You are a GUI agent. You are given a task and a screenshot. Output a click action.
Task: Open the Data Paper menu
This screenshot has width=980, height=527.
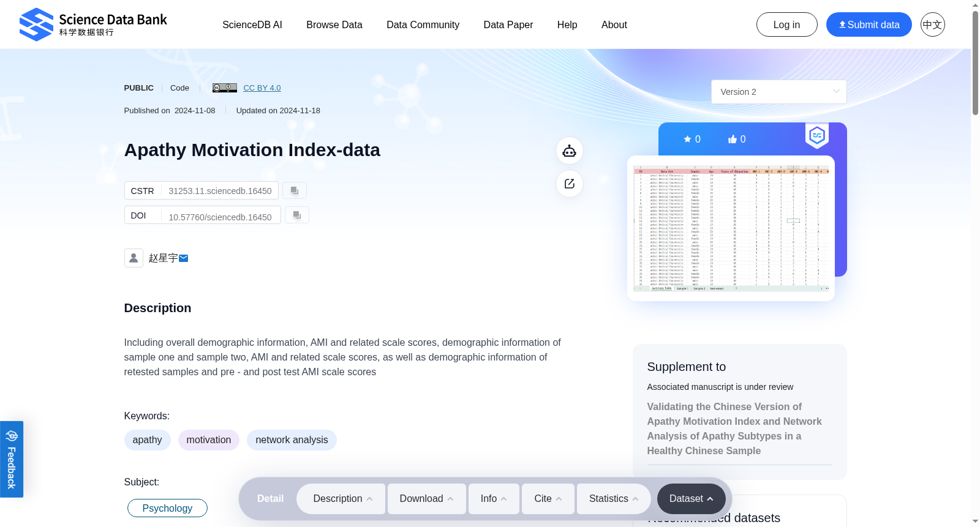508,24
